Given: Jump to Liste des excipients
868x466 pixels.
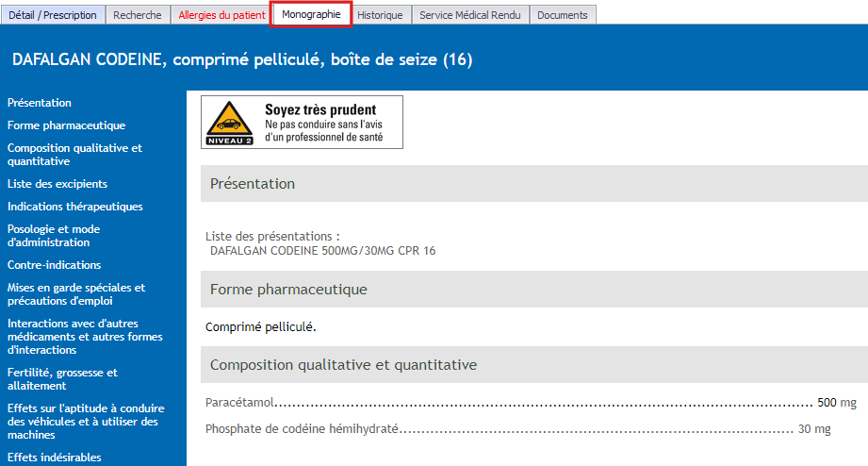Looking at the screenshot, I should pos(57,183).
